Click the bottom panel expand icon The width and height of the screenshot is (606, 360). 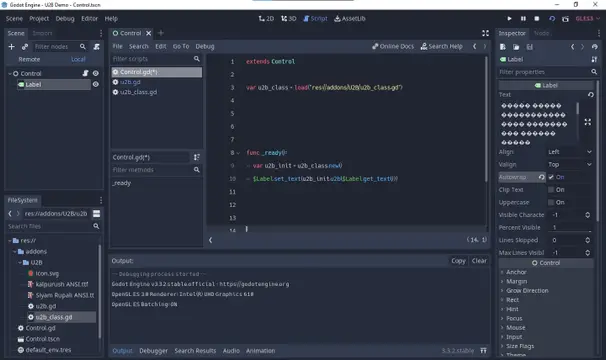[x=483, y=351]
